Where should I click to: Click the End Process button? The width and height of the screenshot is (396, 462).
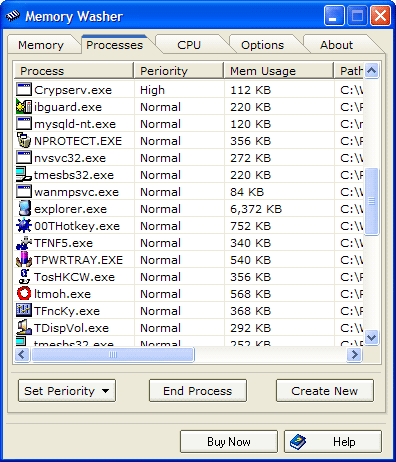pos(198,391)
